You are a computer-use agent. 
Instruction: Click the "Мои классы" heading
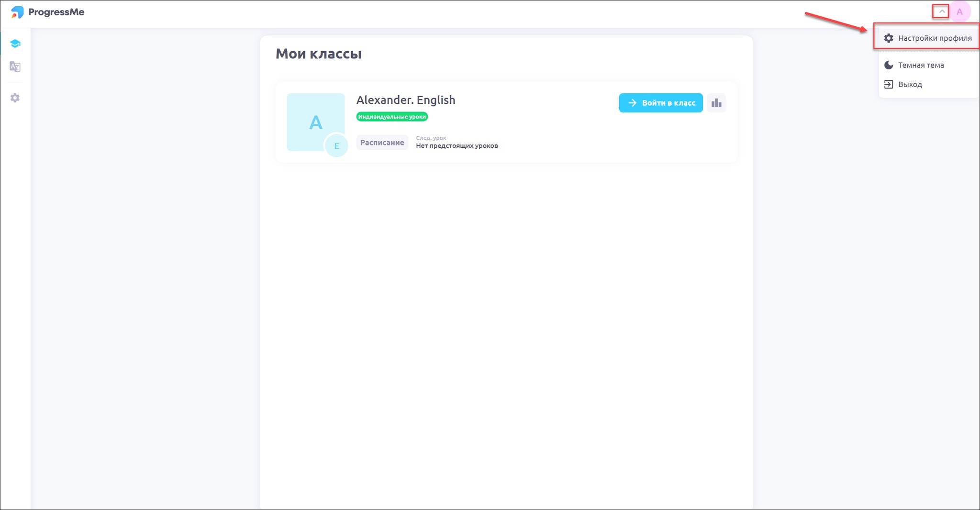(318, 54)
